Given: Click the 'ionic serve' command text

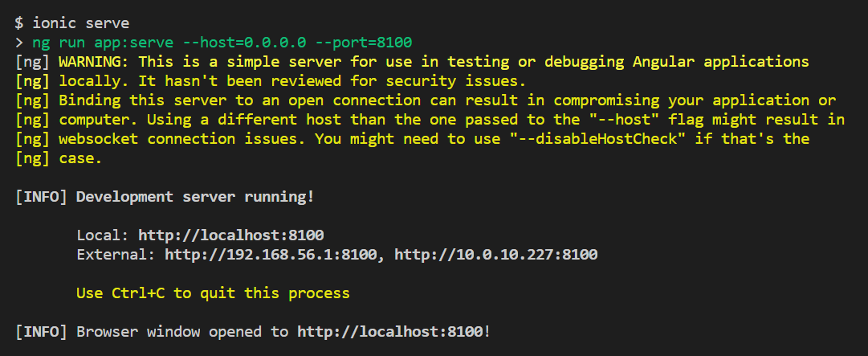Looking at the screenshot, I should tap(81, 23).
